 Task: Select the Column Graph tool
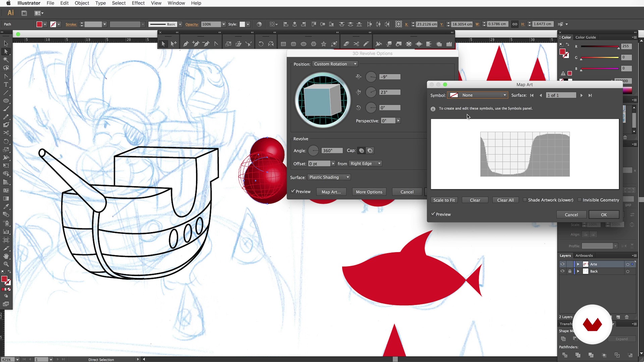[6, 232]
